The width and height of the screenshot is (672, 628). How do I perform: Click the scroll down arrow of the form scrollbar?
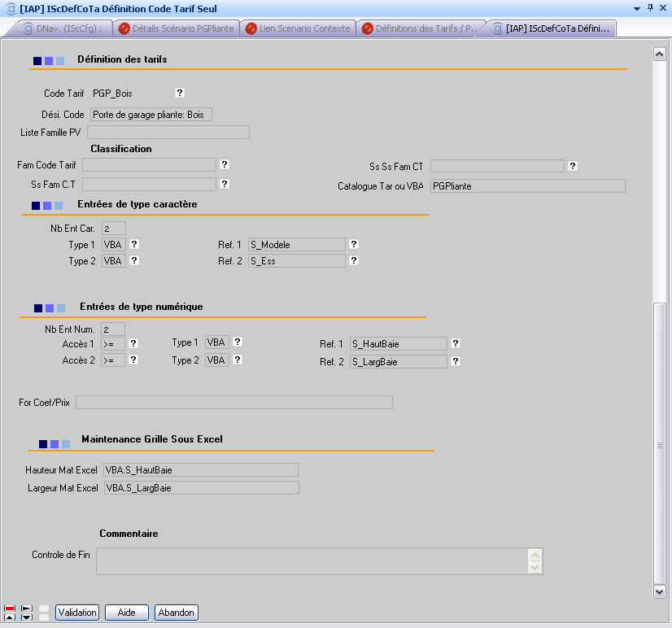660,592
